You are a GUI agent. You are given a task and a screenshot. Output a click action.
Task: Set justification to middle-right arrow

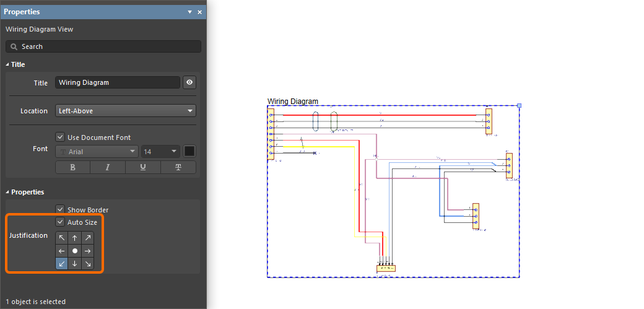pyautogui.click(x=87, y=251)
